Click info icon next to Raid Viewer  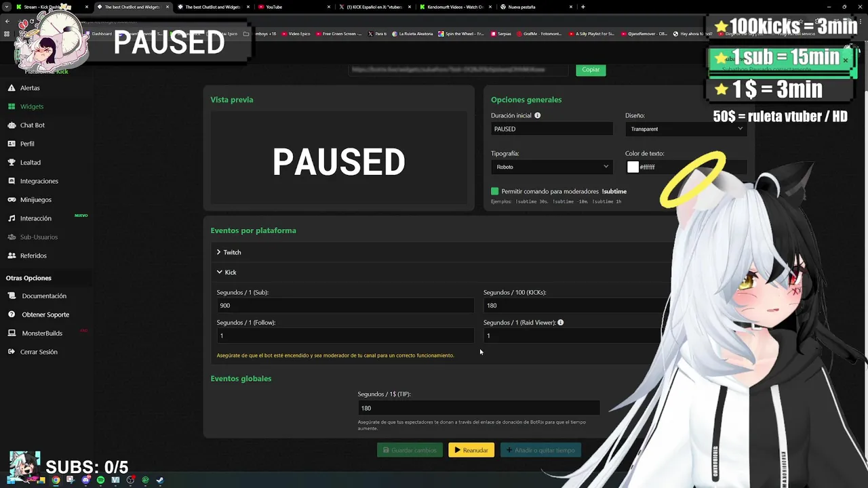[x=560, y=323]
